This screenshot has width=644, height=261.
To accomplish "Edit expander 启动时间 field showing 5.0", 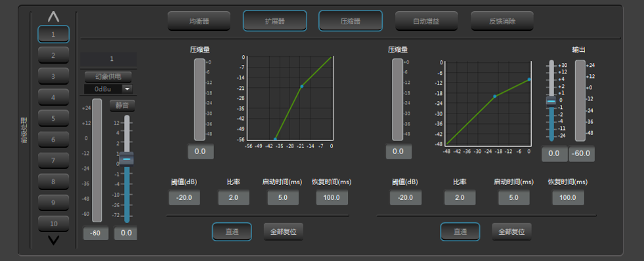I will coord(282,198).
